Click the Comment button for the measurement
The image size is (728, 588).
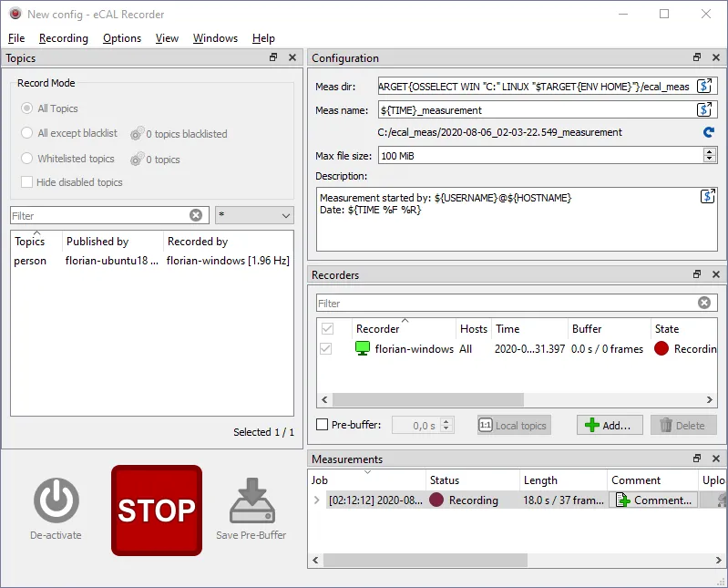[x=653, y=500]
